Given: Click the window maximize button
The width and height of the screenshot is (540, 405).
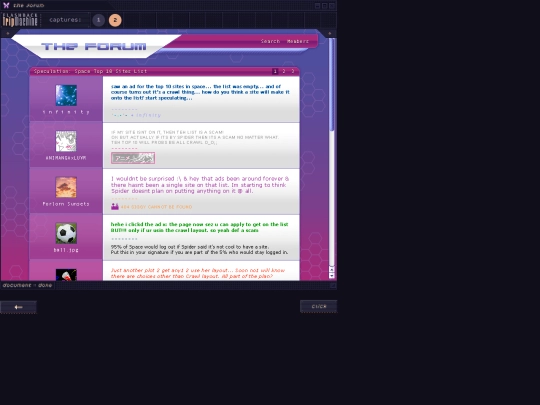Looking at the screenshot, I should click(324, 6).
